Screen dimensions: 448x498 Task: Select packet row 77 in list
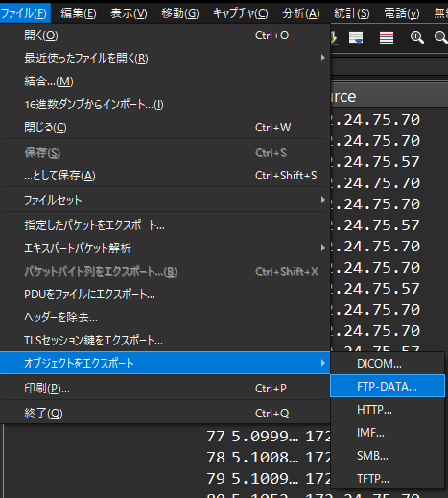click(269, 437)
